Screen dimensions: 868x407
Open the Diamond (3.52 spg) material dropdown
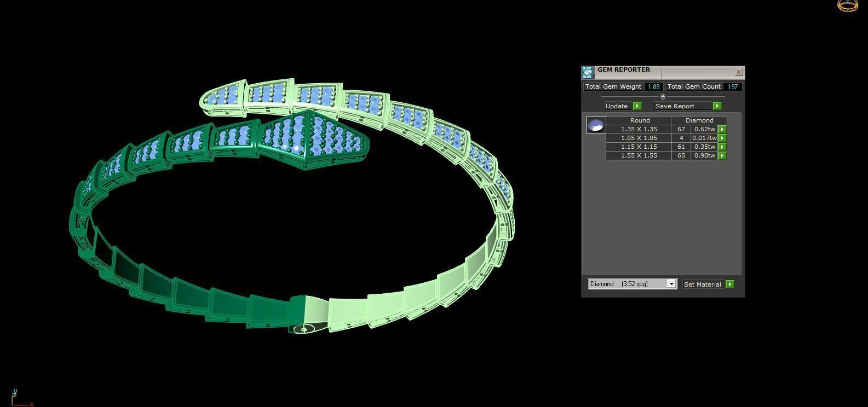point(633,284)
